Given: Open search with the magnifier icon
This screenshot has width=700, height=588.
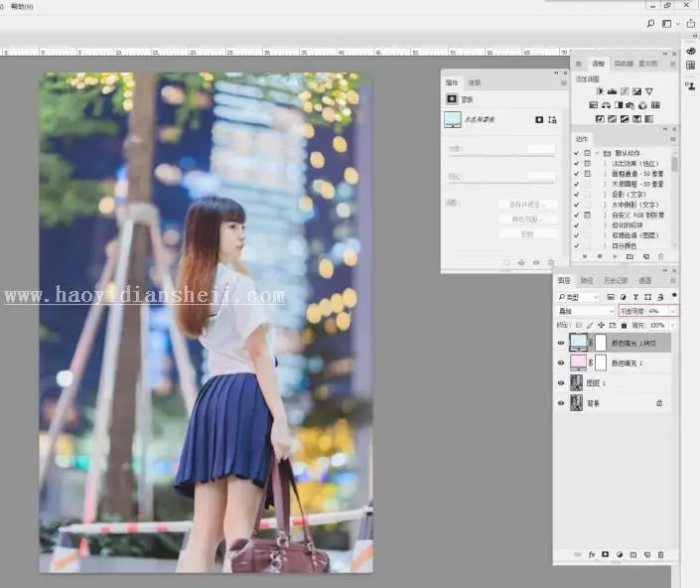Looking at the screenshot, I should [x=650, y=24].
